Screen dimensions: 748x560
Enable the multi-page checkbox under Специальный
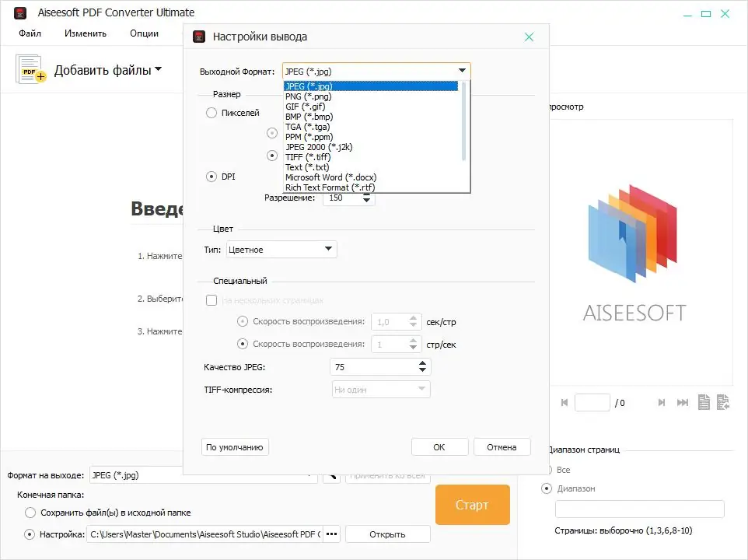click(x=211, y=300)
